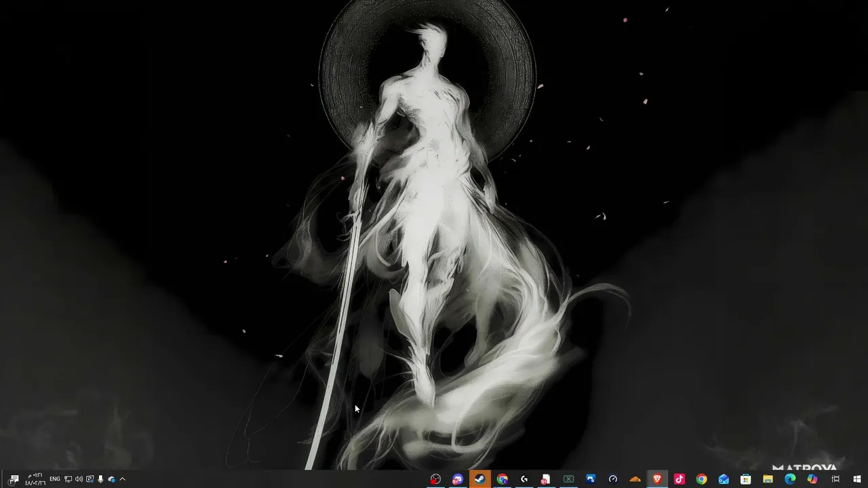Expand the hidden tray icons chevron
Screen dimensions: 868x488
pyautogui.click(x=122, y=479)
